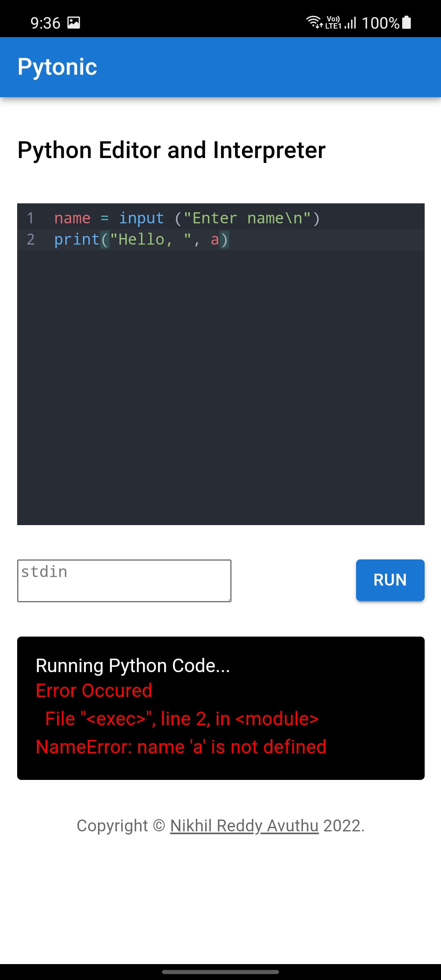Click line number 2 in the gutter
Image resolution: width=441 pixels, height=980 pixels.
pyautogui.click(x=31, y=239)
